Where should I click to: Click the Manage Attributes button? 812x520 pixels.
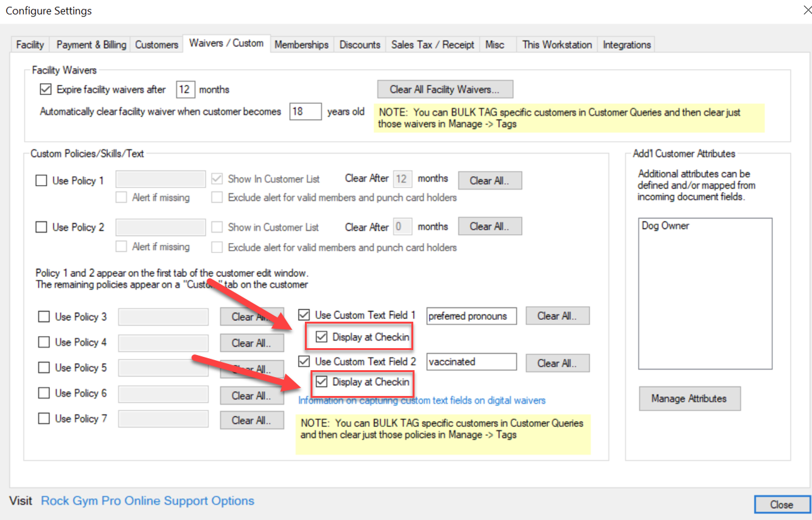[x=689, y=398]
